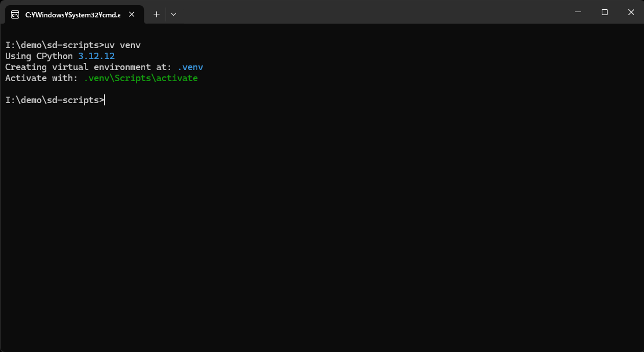The width and height of the screenshot is (644, 352).
Task: Click the green '.venv\Scripts\activate' text
Action: tap(141, 79)
